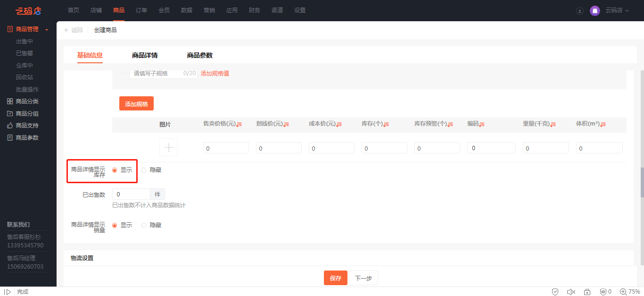644x296 pixels.
Task: Click the batch-fill icon beside 库存(个)
Action: click(386, 125)
